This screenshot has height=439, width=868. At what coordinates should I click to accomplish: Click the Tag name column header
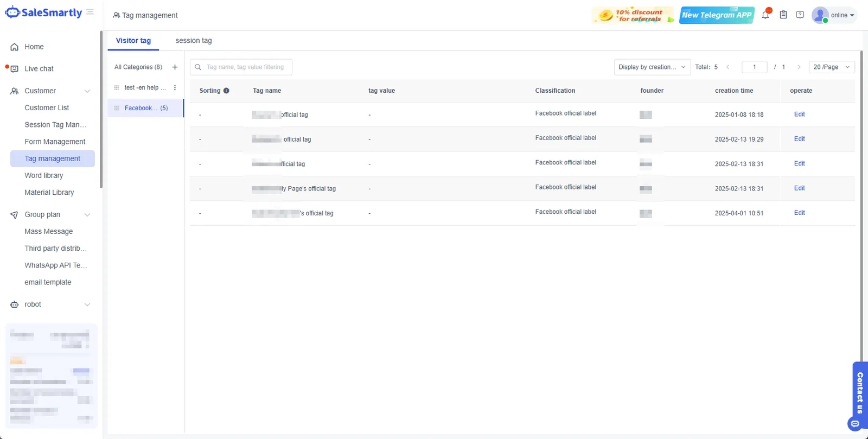point(267,91)
